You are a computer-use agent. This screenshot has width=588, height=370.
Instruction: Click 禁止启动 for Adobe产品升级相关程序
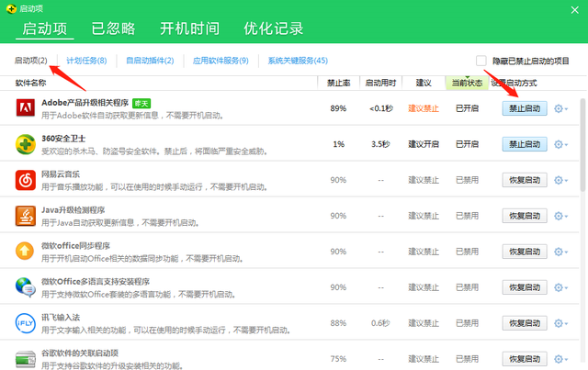coord(525,108)
